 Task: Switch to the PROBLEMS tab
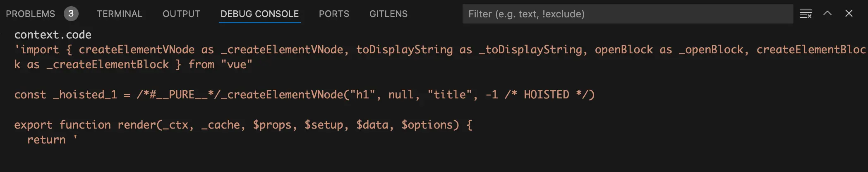pos(30,14)
